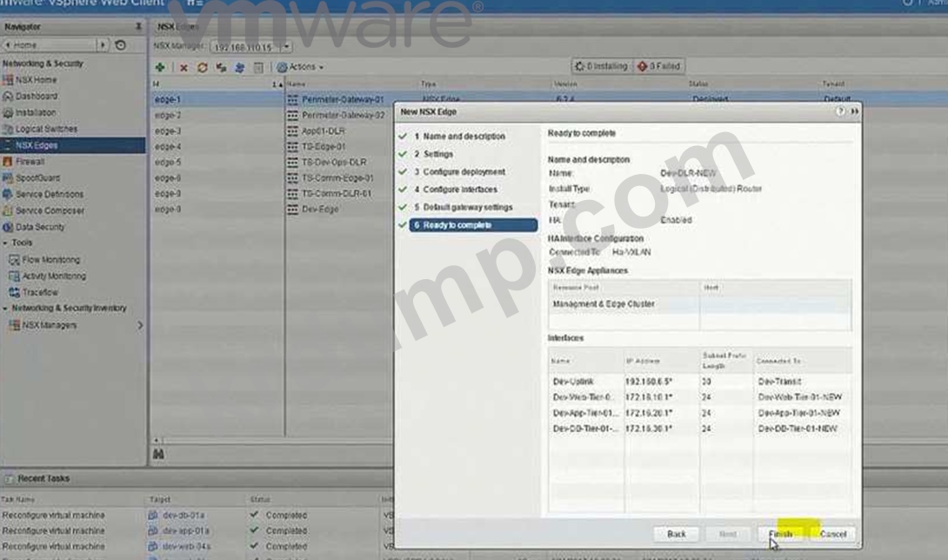Click the Flow Monitoring icon
The width and height of the screenshot is (948, 560).
14,259
